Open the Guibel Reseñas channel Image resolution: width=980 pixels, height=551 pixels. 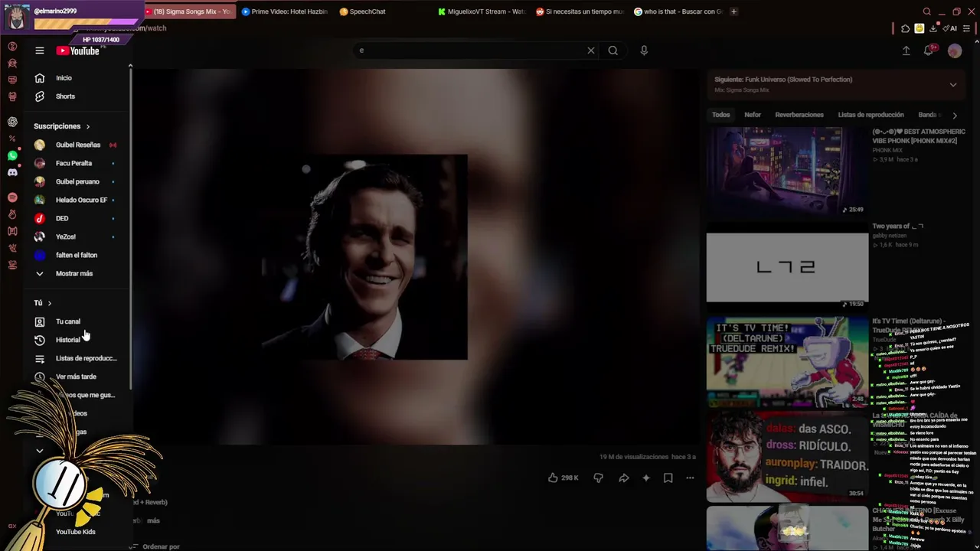point(77,145)
